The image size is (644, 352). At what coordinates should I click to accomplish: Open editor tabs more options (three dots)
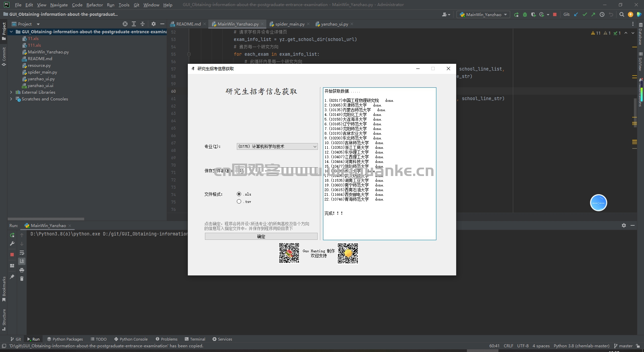point(633,24)
